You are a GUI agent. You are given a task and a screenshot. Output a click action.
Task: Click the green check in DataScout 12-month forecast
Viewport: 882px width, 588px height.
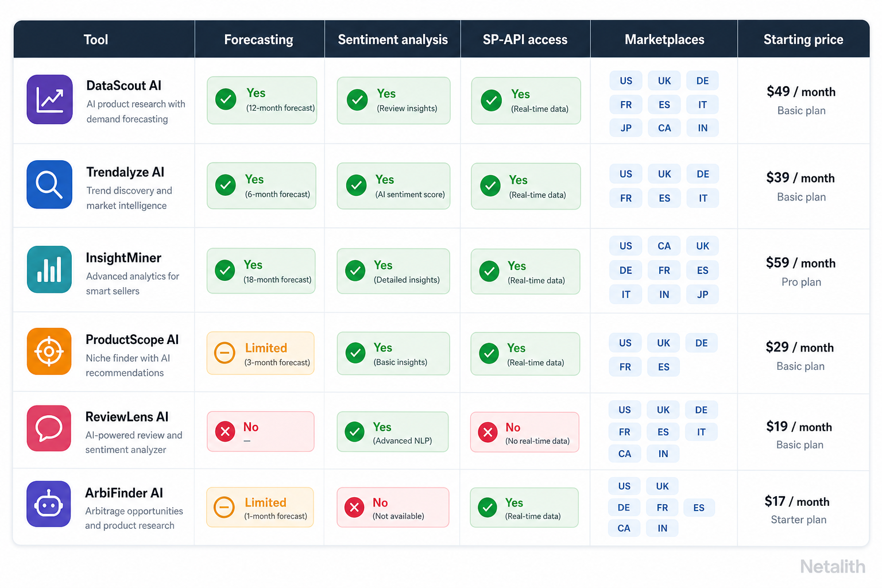pyautogui.click(x=226, y=99)
